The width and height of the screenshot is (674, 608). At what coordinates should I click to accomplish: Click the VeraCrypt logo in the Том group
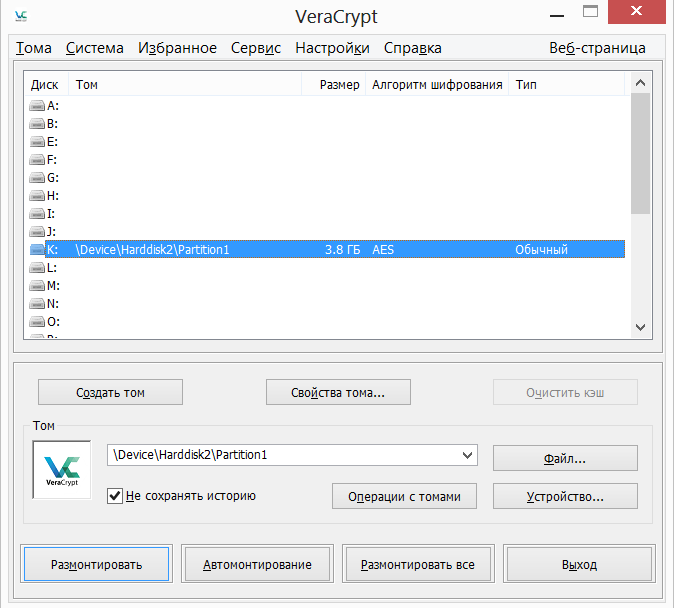62,470
